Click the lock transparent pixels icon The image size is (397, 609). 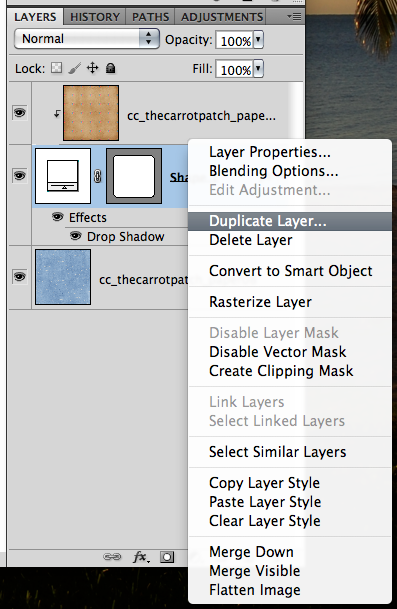coord(57,68)
